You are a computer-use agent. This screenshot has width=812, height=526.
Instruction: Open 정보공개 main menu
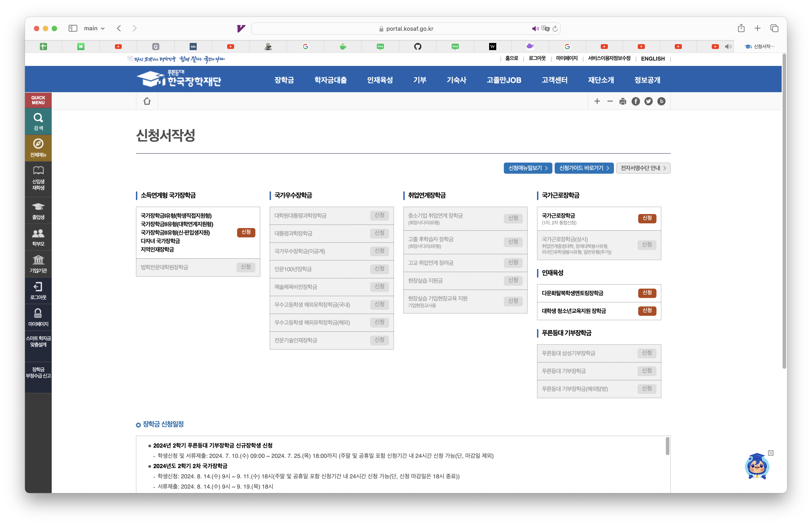coord(647,80)
